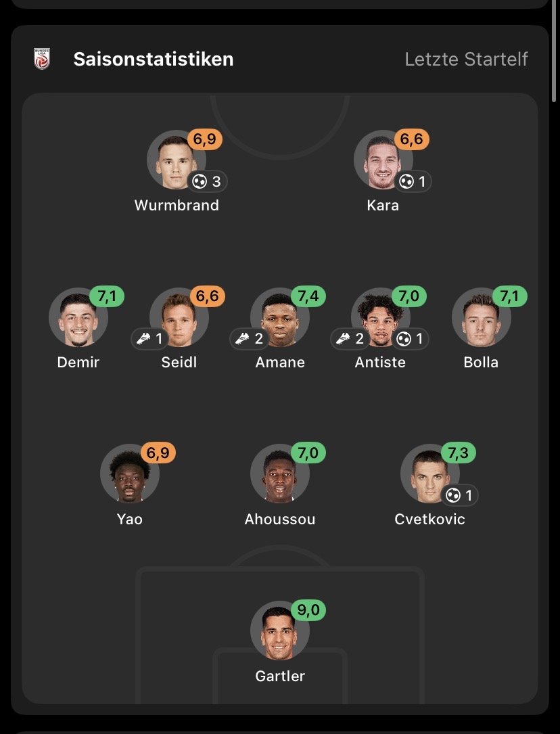Click Gartler's 9,0 rating badge

click(308, 611)
